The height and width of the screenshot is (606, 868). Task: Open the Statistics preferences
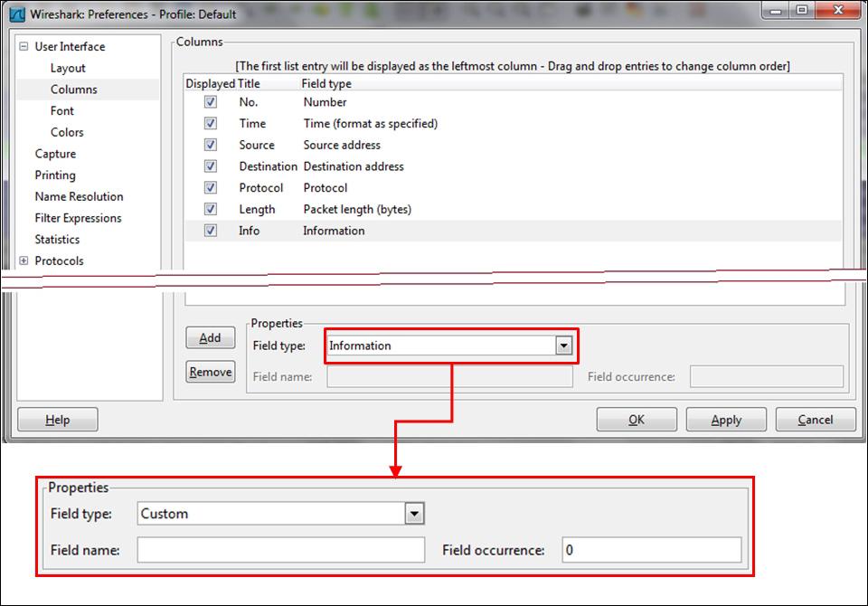click(x=57, y=240)
